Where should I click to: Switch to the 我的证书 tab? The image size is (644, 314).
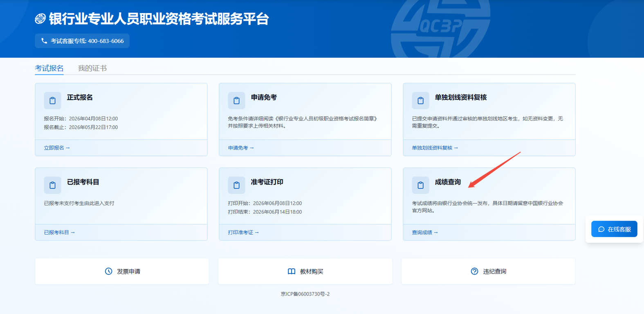(92, 68)
